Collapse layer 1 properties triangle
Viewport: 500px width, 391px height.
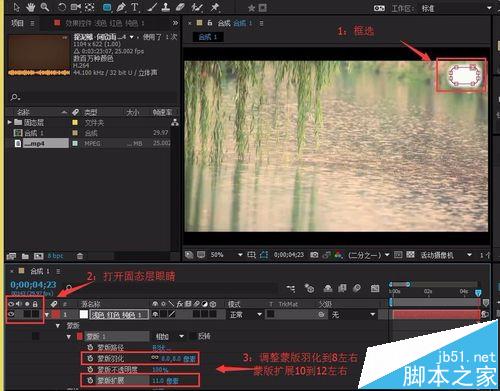point(47,314)
